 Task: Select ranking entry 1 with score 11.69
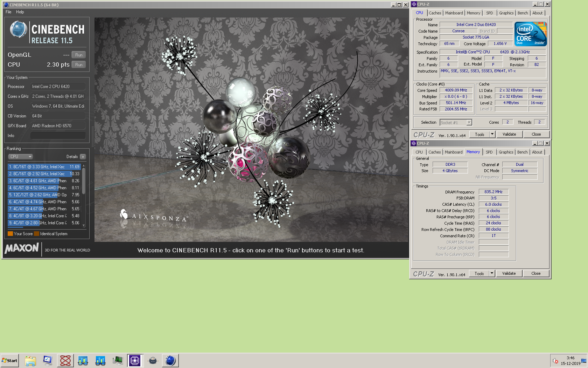click(x=44, y=167)
